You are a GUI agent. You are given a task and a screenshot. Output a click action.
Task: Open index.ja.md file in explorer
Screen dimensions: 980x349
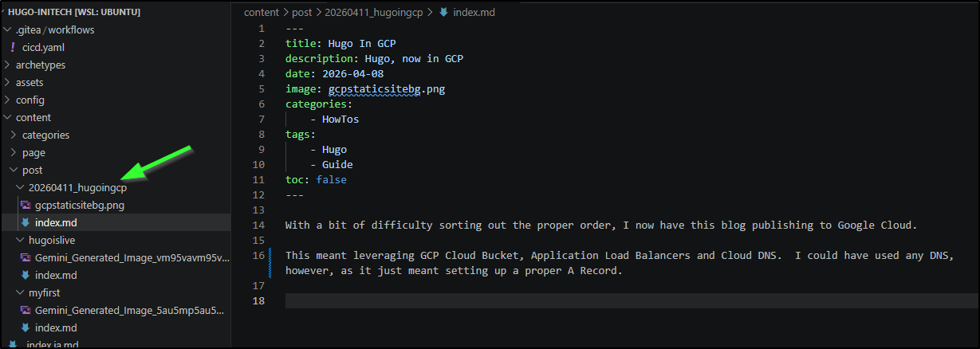point(52,344)
